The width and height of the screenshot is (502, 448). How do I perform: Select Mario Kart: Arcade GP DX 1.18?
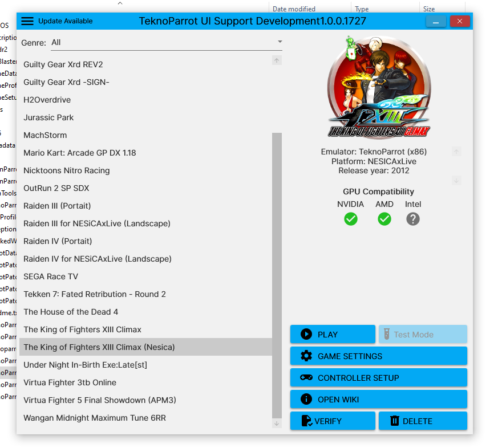coord(80,153)
